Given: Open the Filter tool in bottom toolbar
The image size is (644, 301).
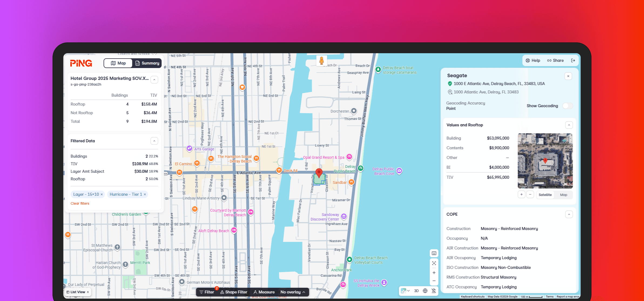Looking at the screenshot, I should pos(207,292).
